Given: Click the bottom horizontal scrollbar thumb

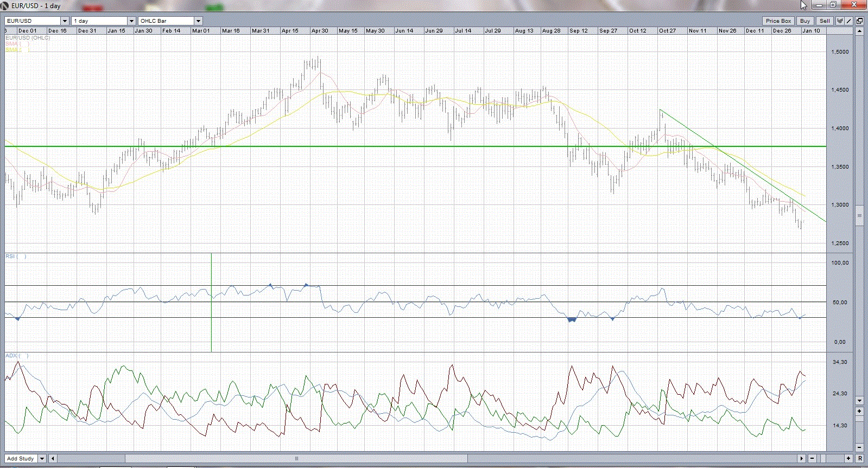Looking at the screenshot, I should click(296, 458).
